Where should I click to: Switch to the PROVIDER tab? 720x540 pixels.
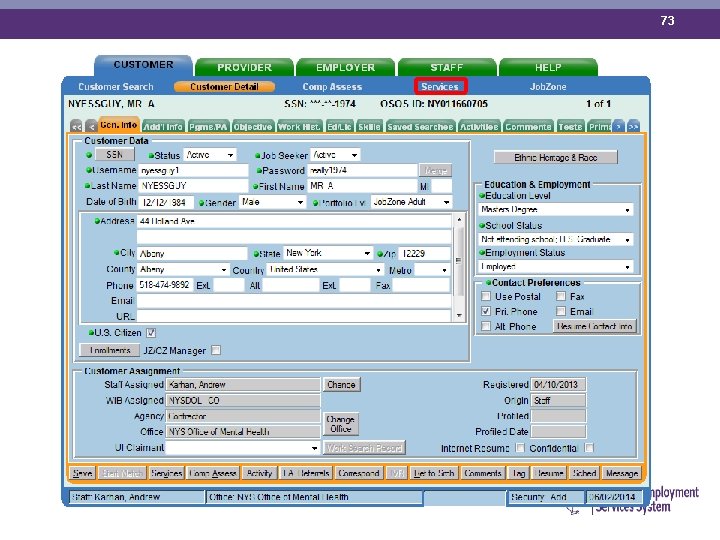(244, 68)
